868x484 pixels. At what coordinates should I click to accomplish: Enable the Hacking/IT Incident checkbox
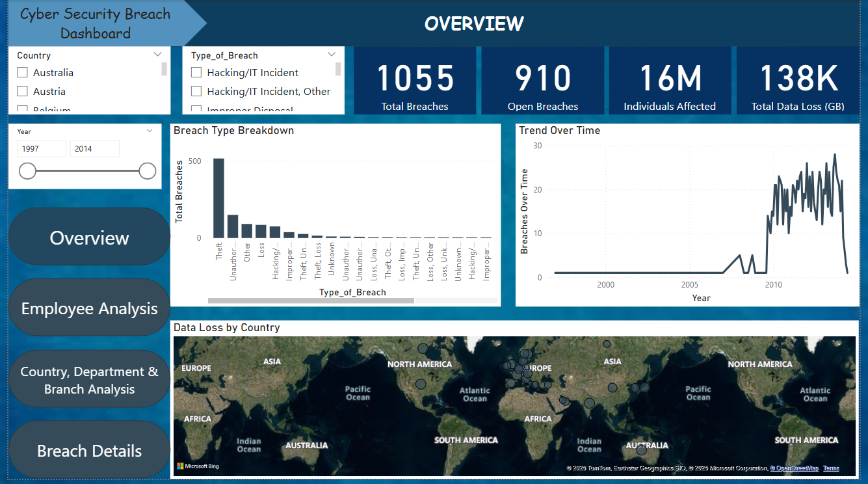pos(196,73)
